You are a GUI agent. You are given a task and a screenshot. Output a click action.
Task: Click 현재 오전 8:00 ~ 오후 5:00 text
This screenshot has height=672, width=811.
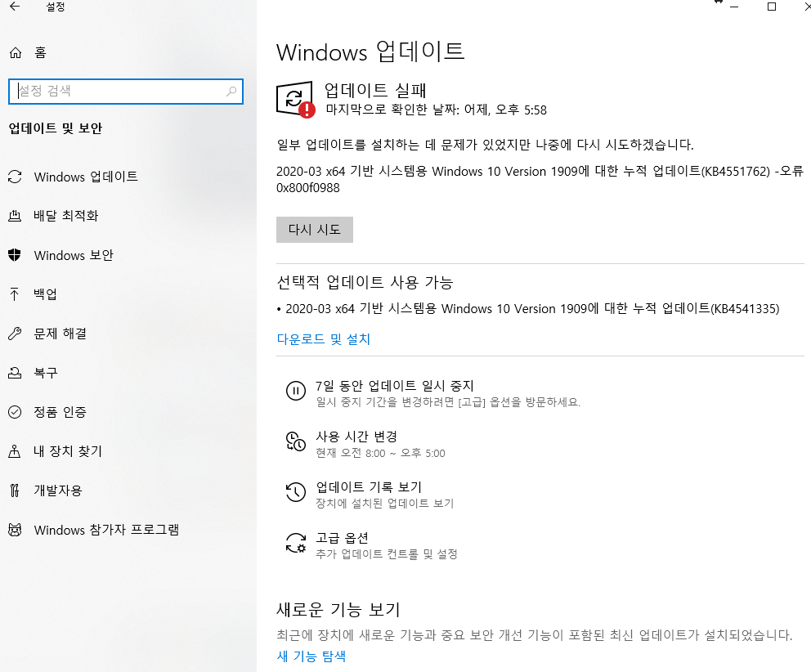click(x=381, y=454)
